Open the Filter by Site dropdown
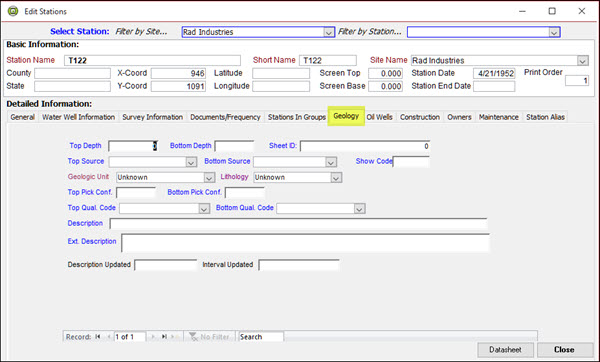 328,32
